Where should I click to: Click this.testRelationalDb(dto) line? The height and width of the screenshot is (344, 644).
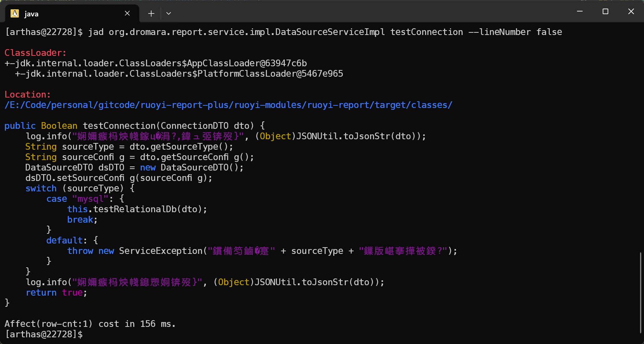click(x=137, y=209)
